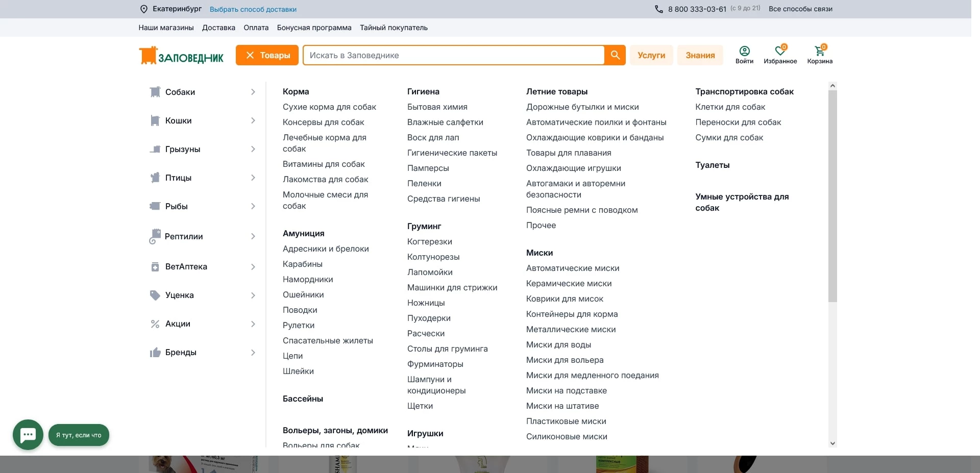This screenshot has height=473, width=980.
Task: Open the chat widget bubble icon
Action: [x=28, y=435]
